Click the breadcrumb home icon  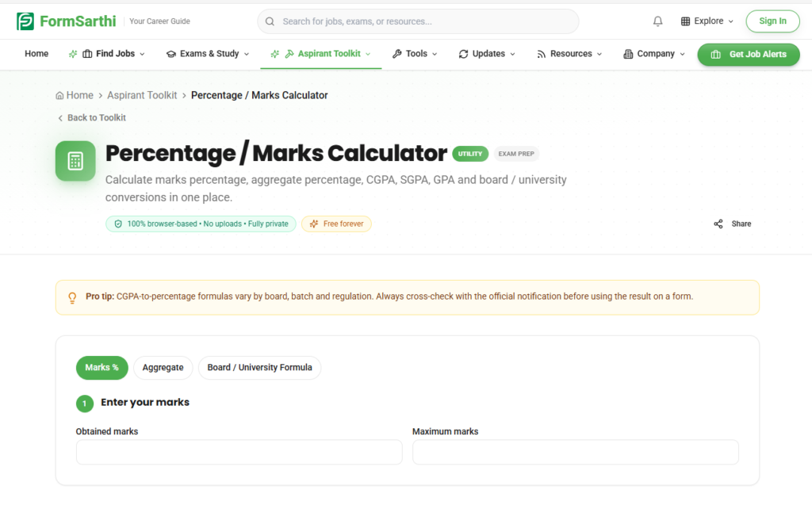click(x=59, y=95)
